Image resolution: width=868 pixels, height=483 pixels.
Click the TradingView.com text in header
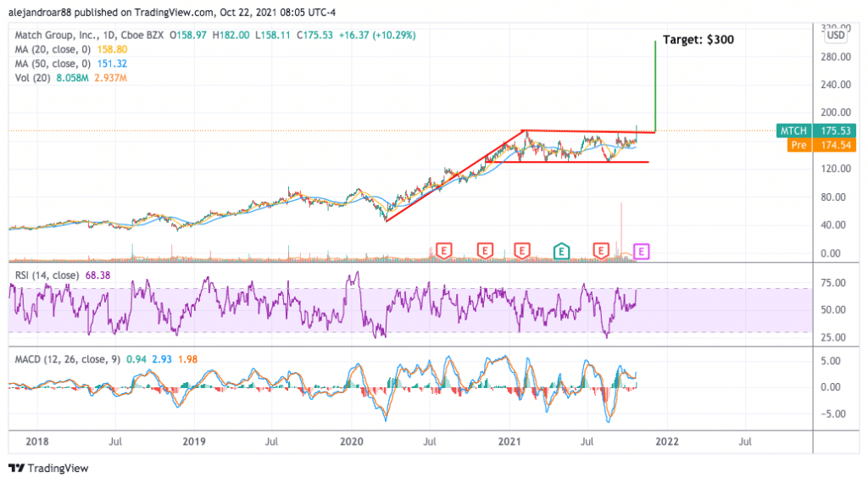pos(174,12)
